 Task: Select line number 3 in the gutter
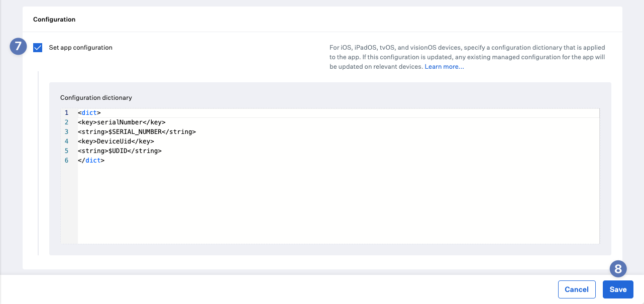(x=66, y=132)
